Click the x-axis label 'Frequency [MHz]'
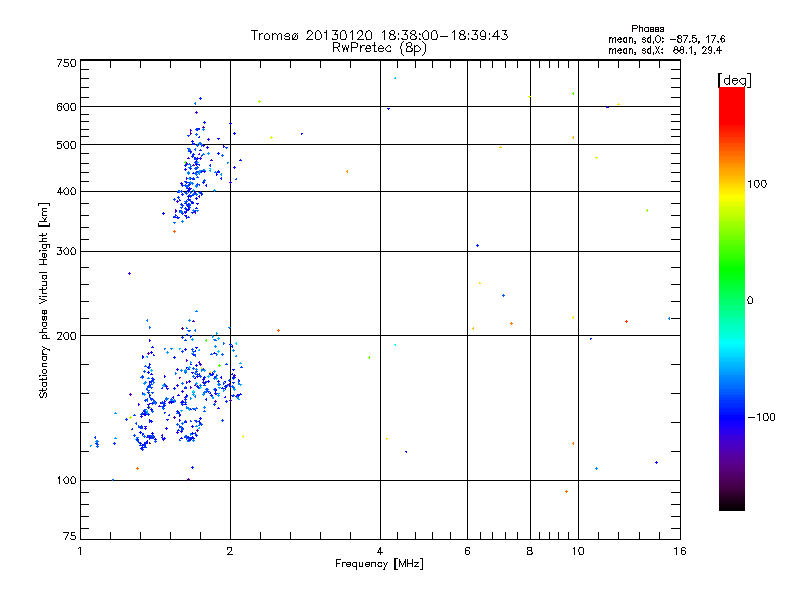The height and width of the screenshot is (600, 800). pyautogui.click(x=379, y=564)
